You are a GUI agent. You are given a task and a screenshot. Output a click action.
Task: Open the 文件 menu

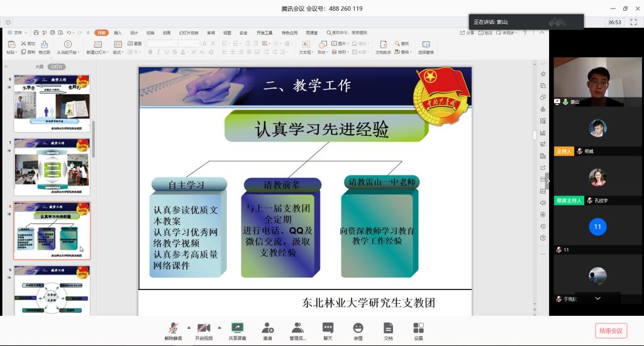(18, 33)
